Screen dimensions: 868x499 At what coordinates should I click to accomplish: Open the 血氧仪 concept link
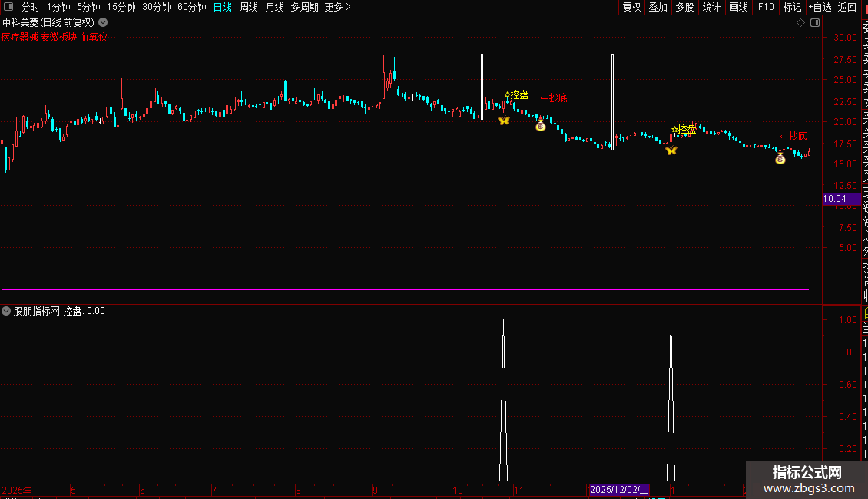click(94, 37)
